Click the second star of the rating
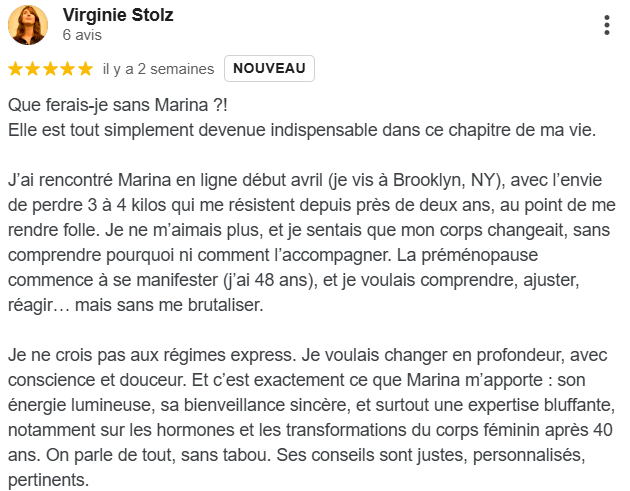This screenshot has width=630, height=491. pyautogui.click(x=33, y=69)
